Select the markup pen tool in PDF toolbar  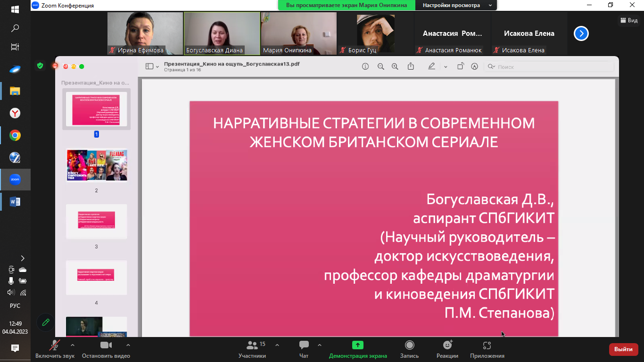[431, 67]
